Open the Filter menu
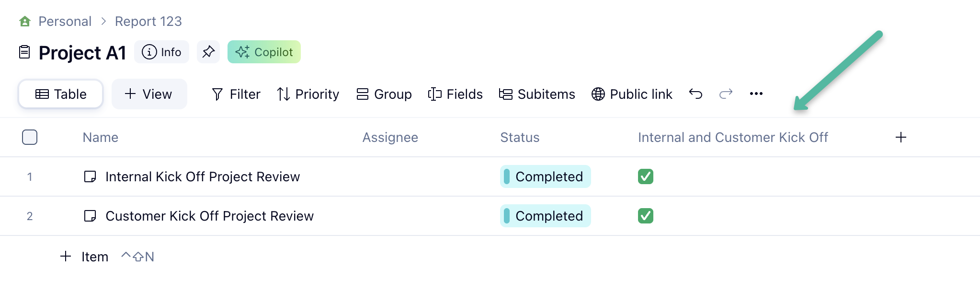 point(236,94)
